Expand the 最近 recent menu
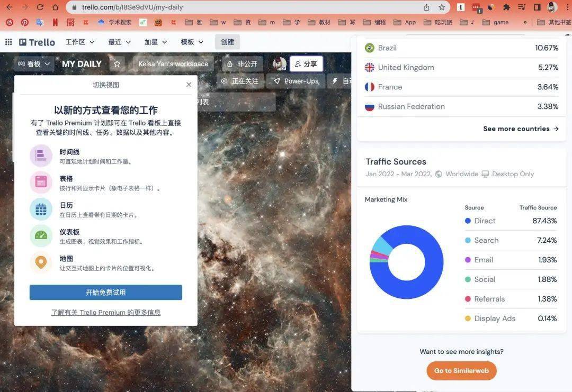The height and width of the screenshot is (392, 572). [x=120, y=42]
